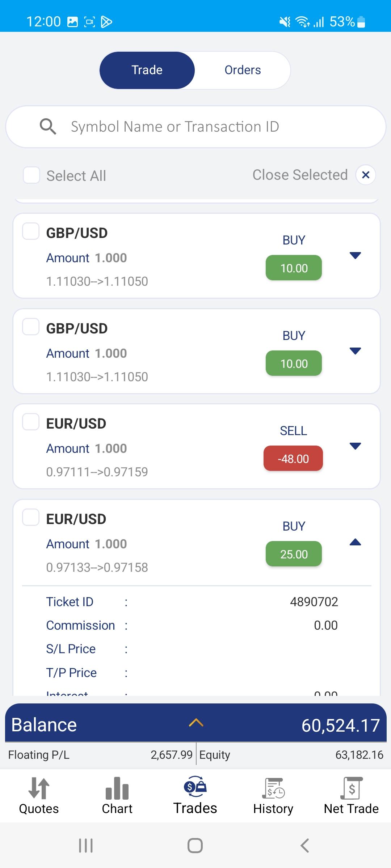Expand the balance panel orange chevron
Screen dimensions: 391x868
pyautogui.click(x=196, y=723)
